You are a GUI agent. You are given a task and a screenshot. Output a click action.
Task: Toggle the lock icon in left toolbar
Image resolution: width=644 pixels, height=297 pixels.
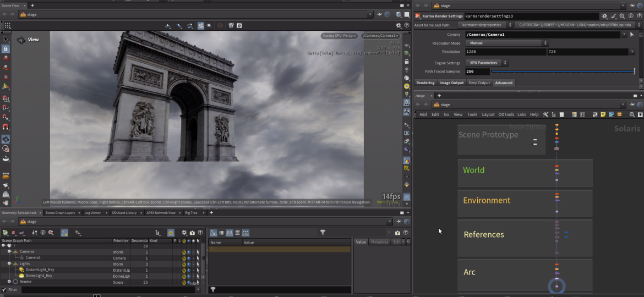coord(6,49)
